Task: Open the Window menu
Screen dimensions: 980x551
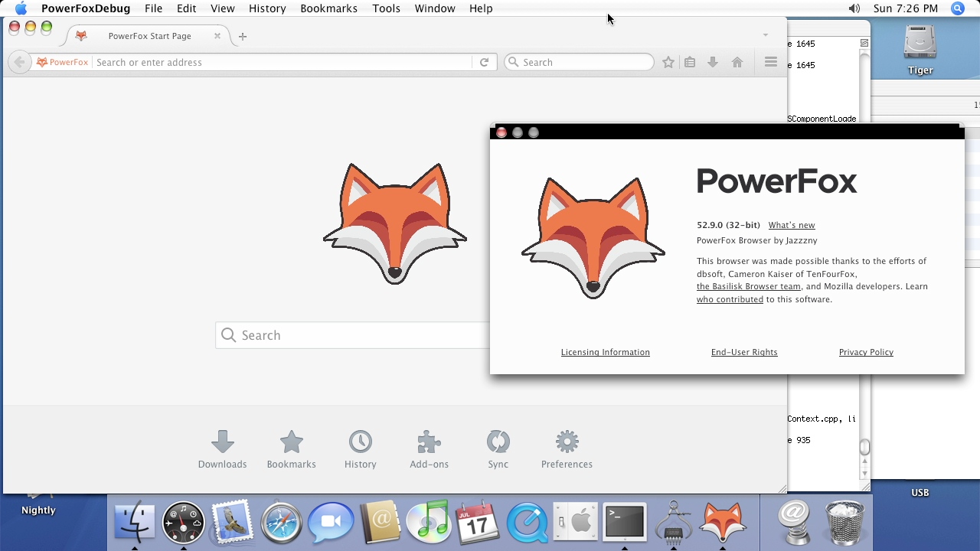Action: coord(435,8)
